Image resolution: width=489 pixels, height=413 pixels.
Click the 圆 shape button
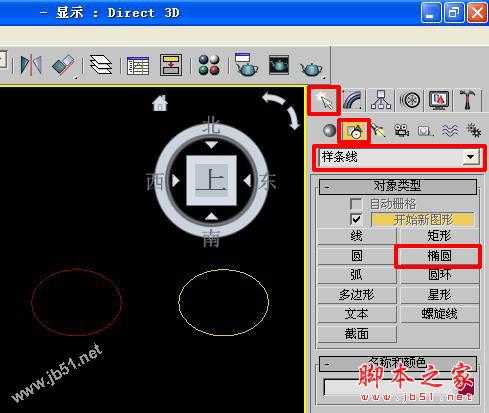[x=357, y=256]
